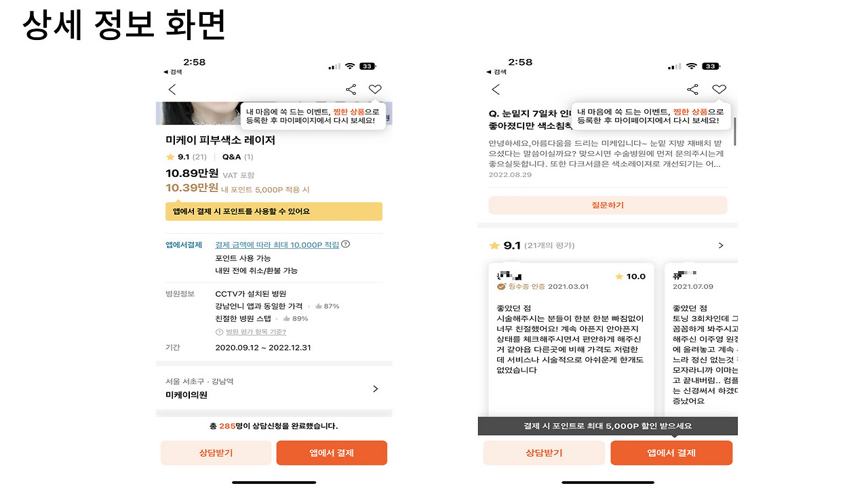Toggle the heart favorite on left screen
The width and height of the screenshot is (868, 488).
375,89
